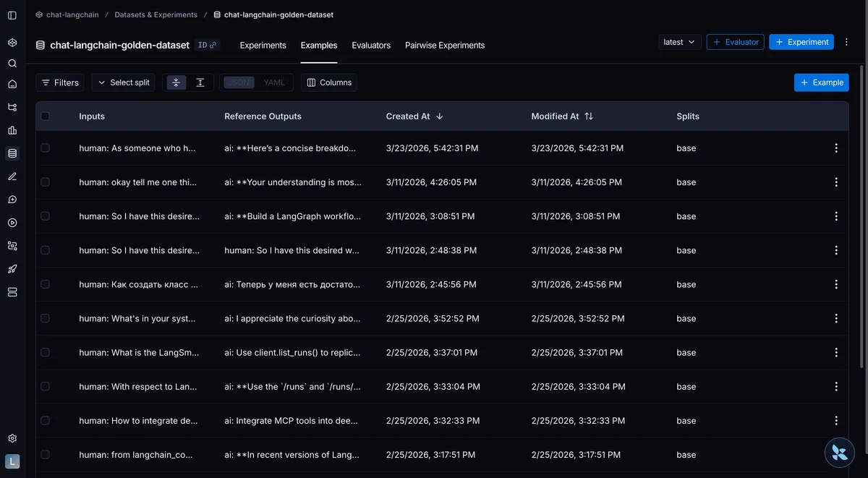Viewport: 868px width, 478px height.
Task: Go to Home in left sidebar
Action: coord(12,84)
